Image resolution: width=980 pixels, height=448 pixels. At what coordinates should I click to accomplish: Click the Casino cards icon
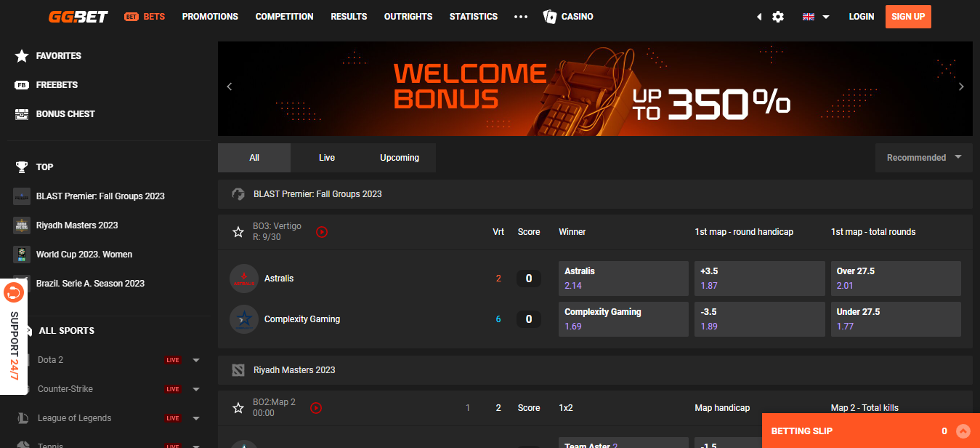click(550, 17)
